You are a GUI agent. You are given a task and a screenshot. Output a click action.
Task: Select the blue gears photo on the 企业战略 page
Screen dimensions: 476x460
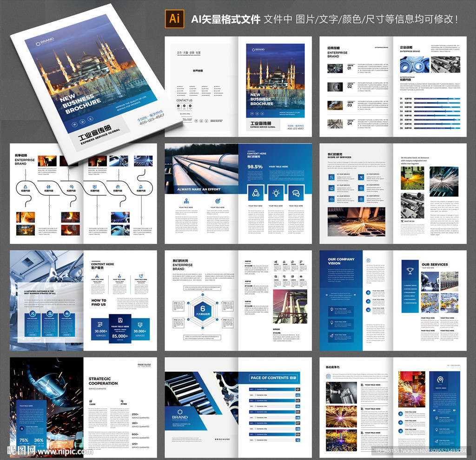[x=414, y=64]
